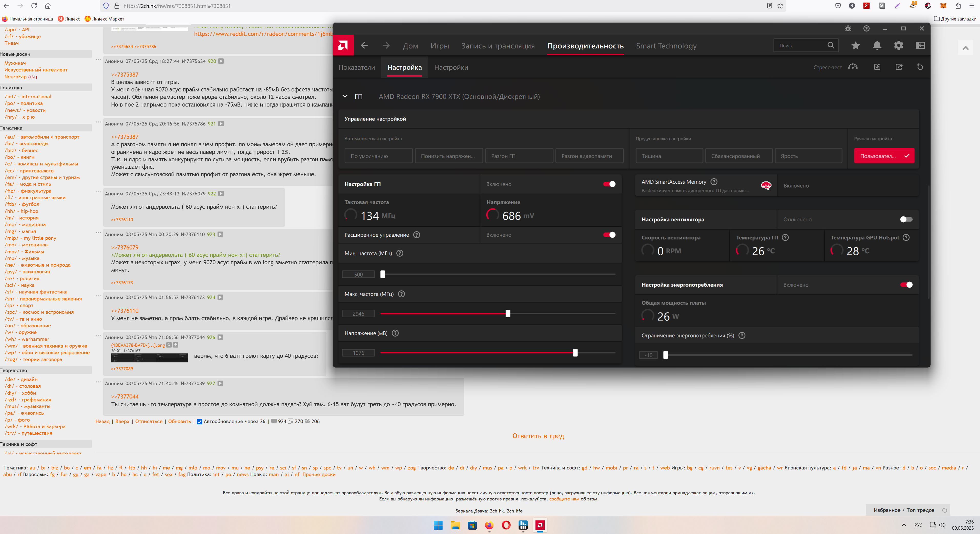Screen dimensions: 980x534
Task: Click the Мин. частота slider handle
Action: click(383, 274)
